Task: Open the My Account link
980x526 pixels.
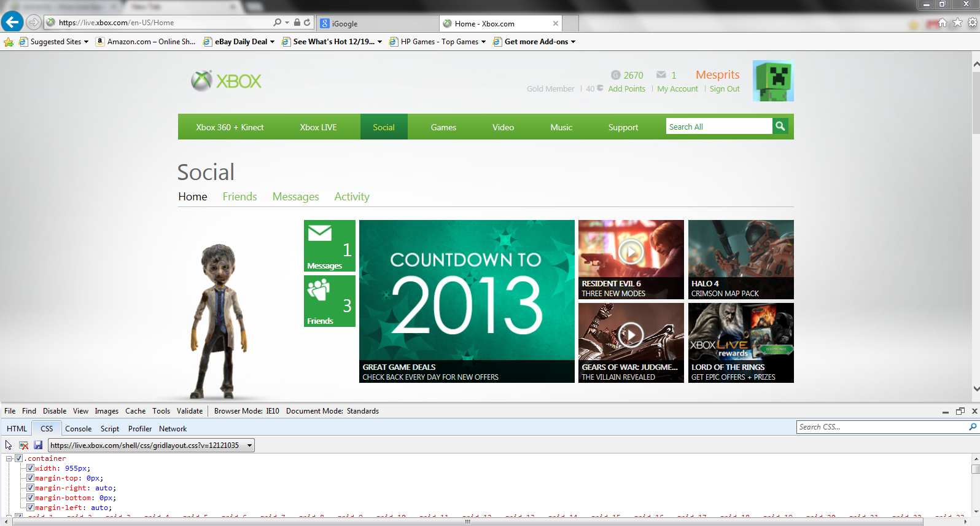Action: click(x=678, y=89)
